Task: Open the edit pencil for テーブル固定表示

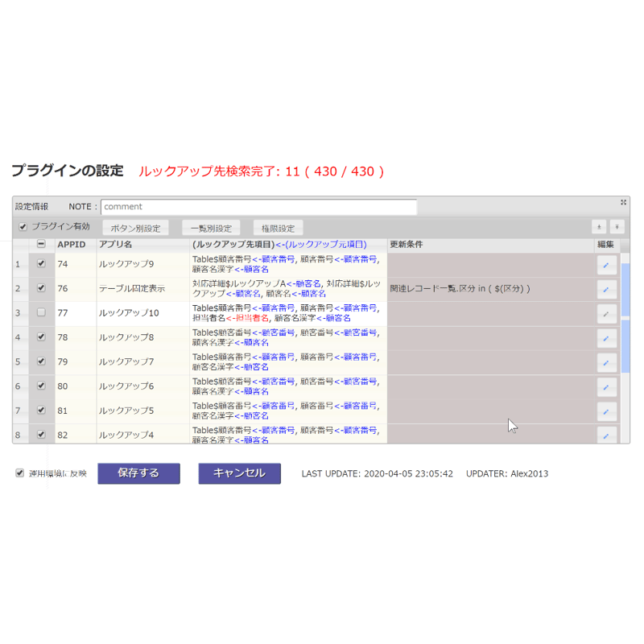Action: pyautogui.click(x=606, y=290)
